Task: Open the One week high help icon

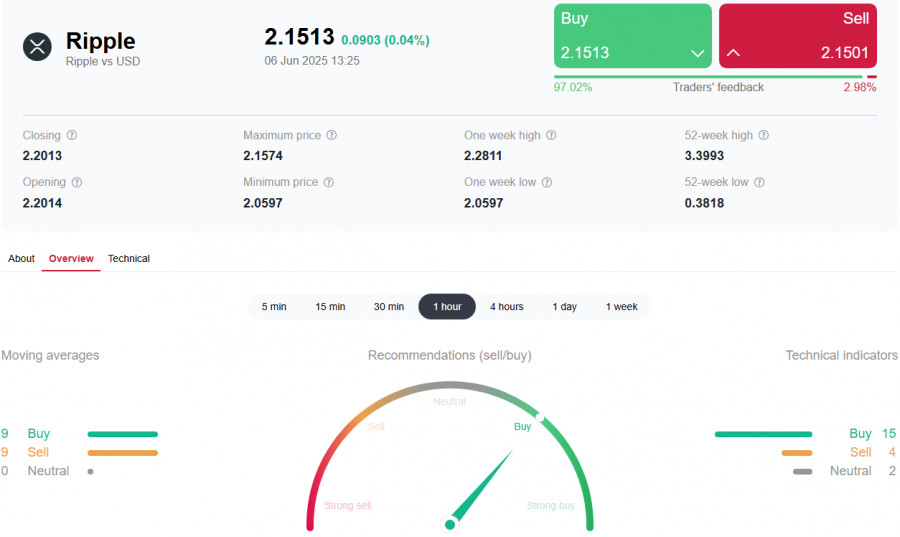Action: click(x=551, y=135)
